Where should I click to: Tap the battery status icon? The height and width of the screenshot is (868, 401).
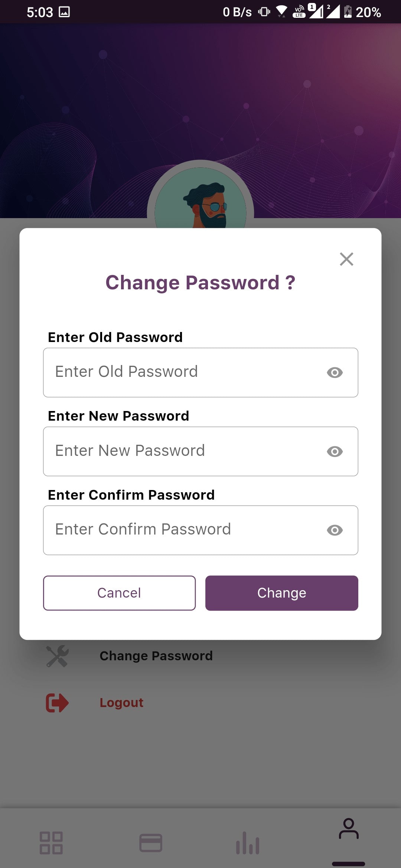(x=348, y=12)
